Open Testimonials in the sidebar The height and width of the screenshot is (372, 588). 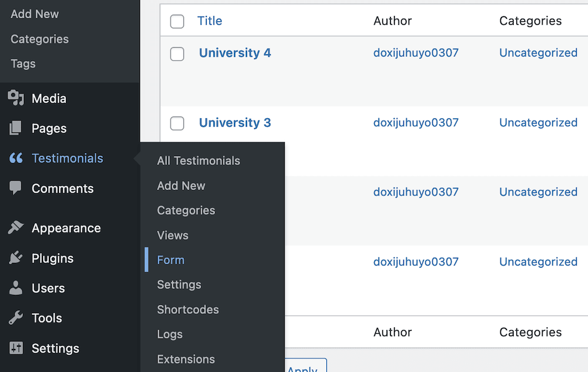[68, 158]
